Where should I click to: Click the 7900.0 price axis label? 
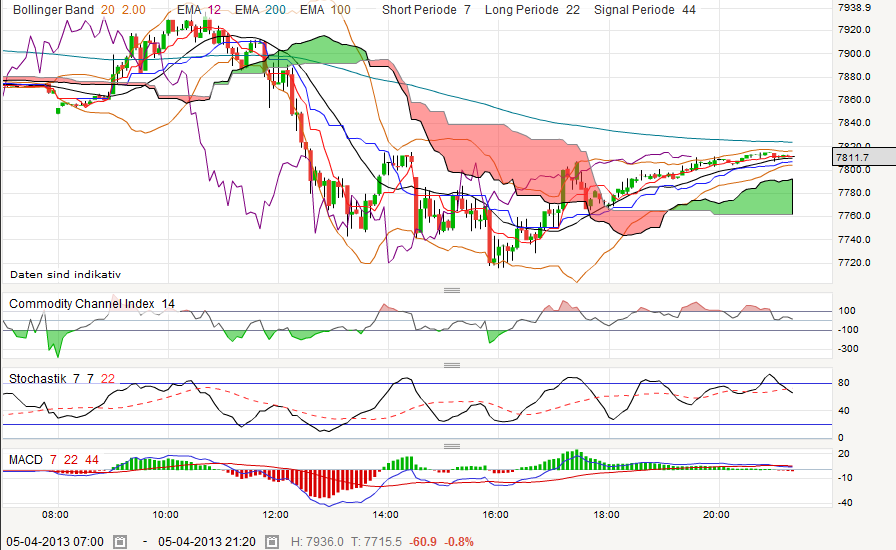pos(854,54)
